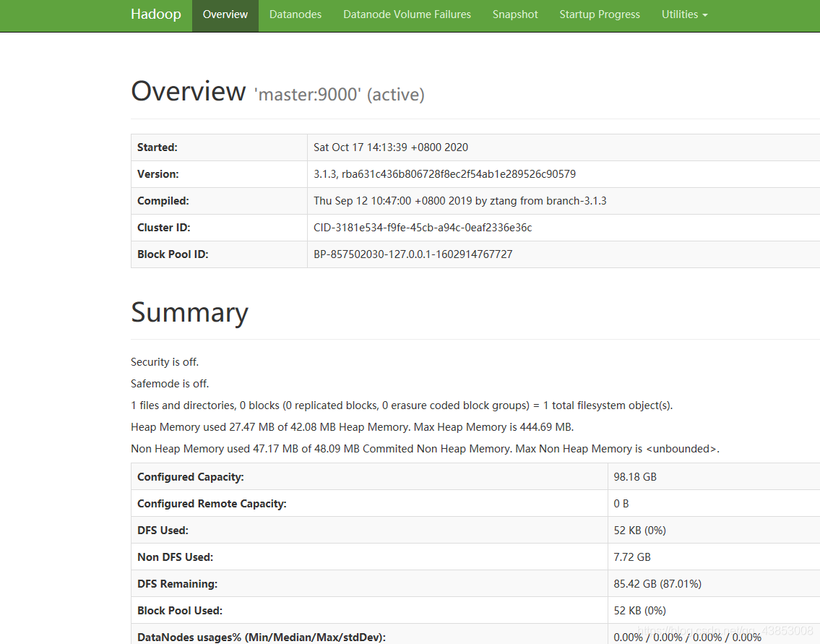Switch to the Datanodes tab

[x=295, y=14]
